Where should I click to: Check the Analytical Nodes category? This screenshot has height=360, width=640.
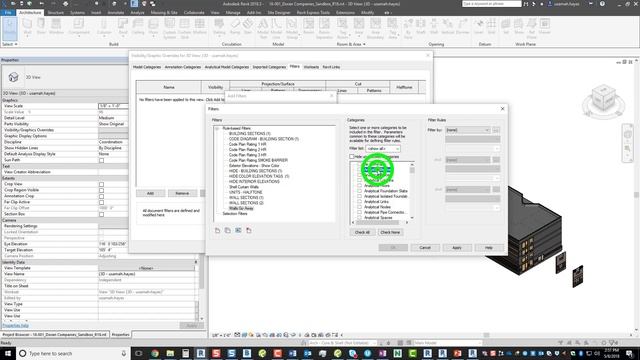pyautogui.click(x=360, y=207)
